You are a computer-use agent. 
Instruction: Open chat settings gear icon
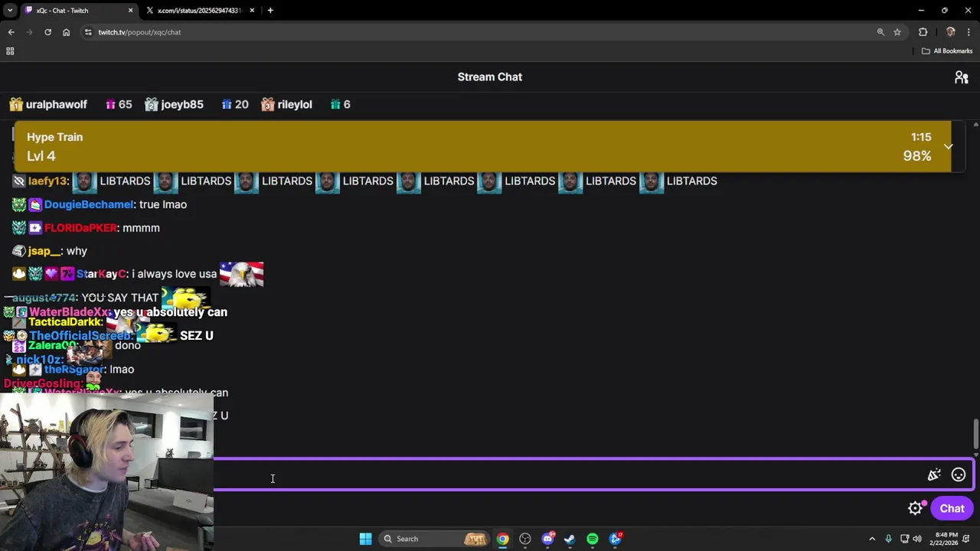tap(915, 508)
